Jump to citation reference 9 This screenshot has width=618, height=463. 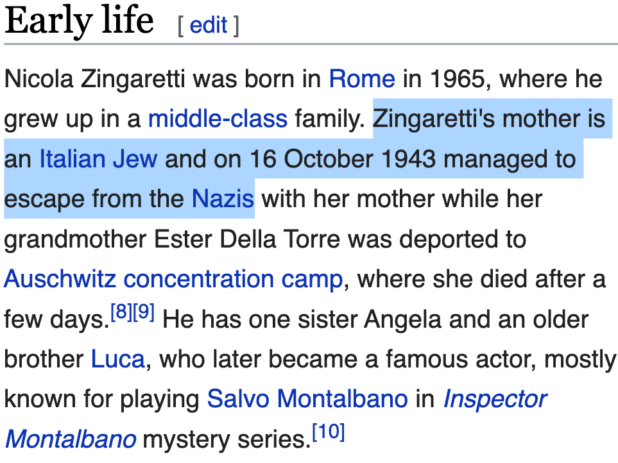coord(142,312)
